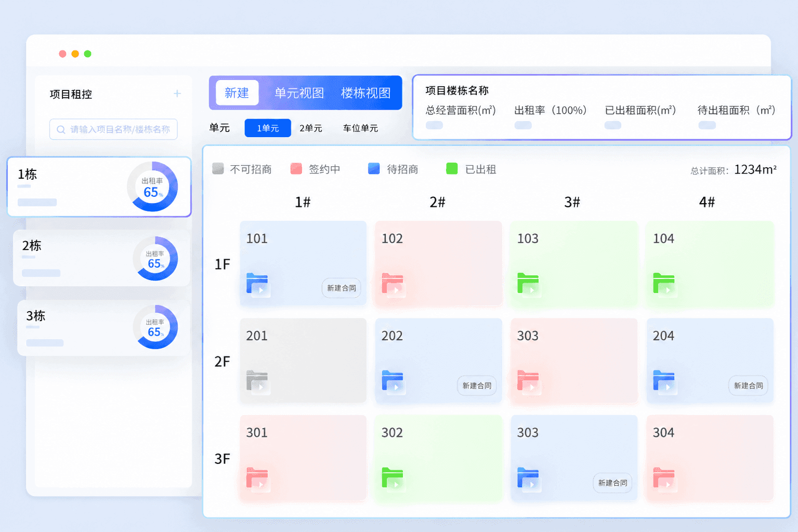Click the green window maximize dot
The width and height of the screenshot is (798, 532).
[88, 54]
